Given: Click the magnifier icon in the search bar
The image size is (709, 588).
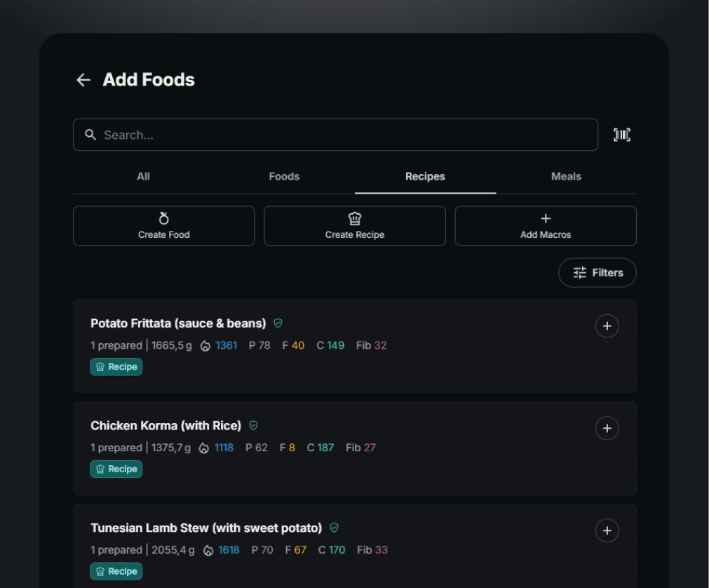Looking at the screenshot, I should coord(90,135).
